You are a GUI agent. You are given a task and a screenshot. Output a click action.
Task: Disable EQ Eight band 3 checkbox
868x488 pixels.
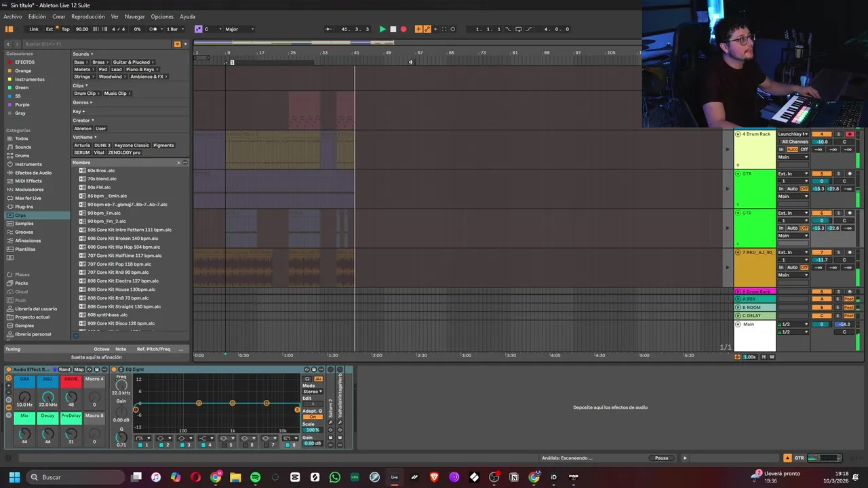coord(182,445)
